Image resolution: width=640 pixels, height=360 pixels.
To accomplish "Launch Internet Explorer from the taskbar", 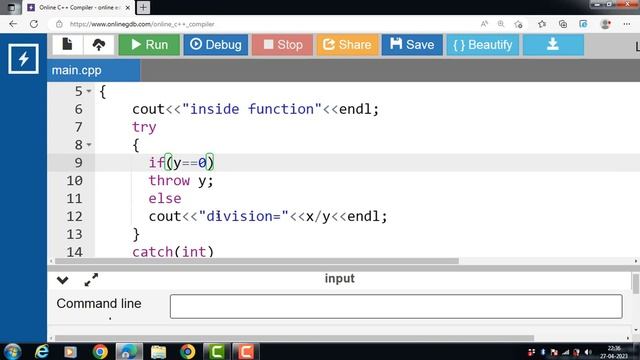I will tap(42, 351).
